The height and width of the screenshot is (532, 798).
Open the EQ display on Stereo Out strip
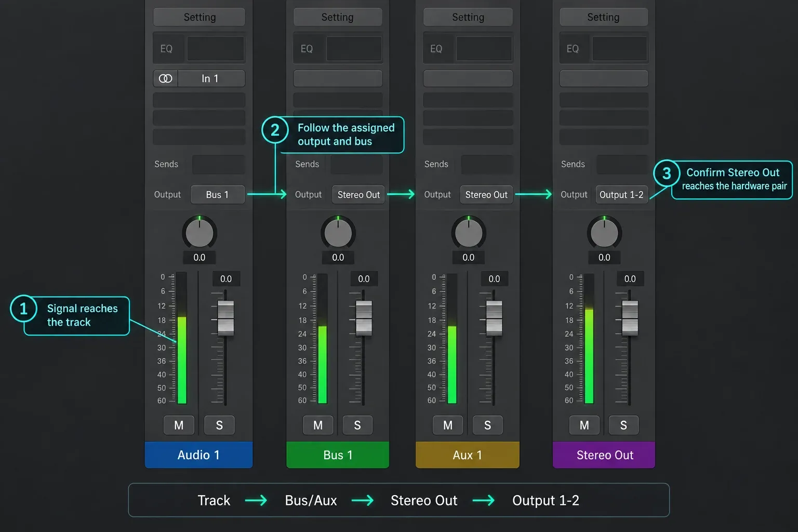[x=620, y=49]
